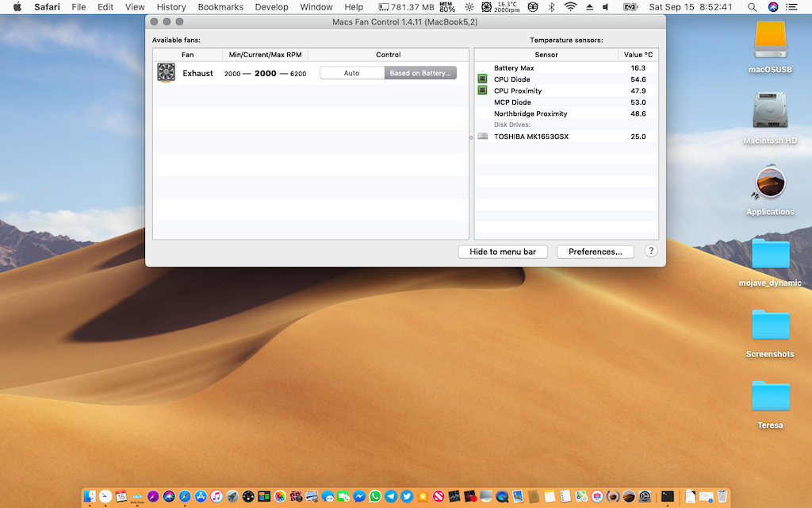Screen dimensions: 812x508
Task: Set Exhaust fan control to Auto
Action: (x=351, y=73)
